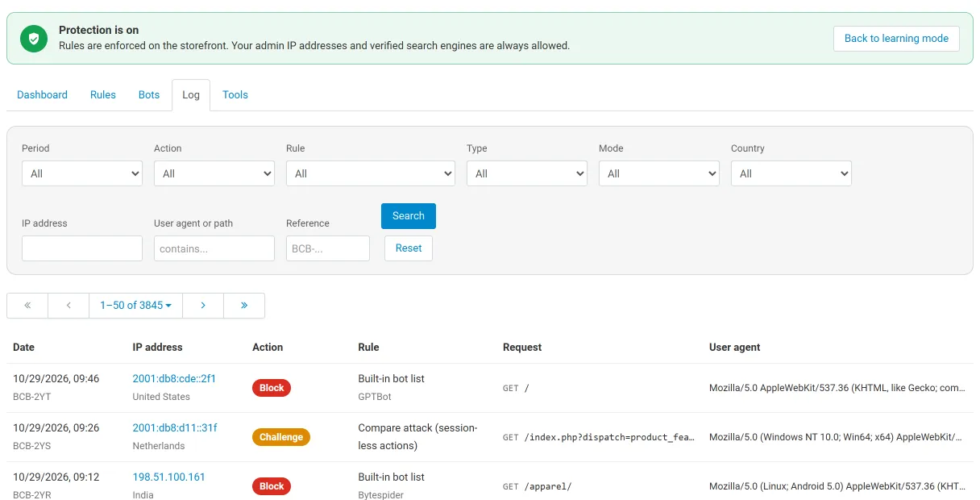Click the Challenge badge for Compare attack
This screenshot has width=980, height=500.
click(x=281, y=437)
